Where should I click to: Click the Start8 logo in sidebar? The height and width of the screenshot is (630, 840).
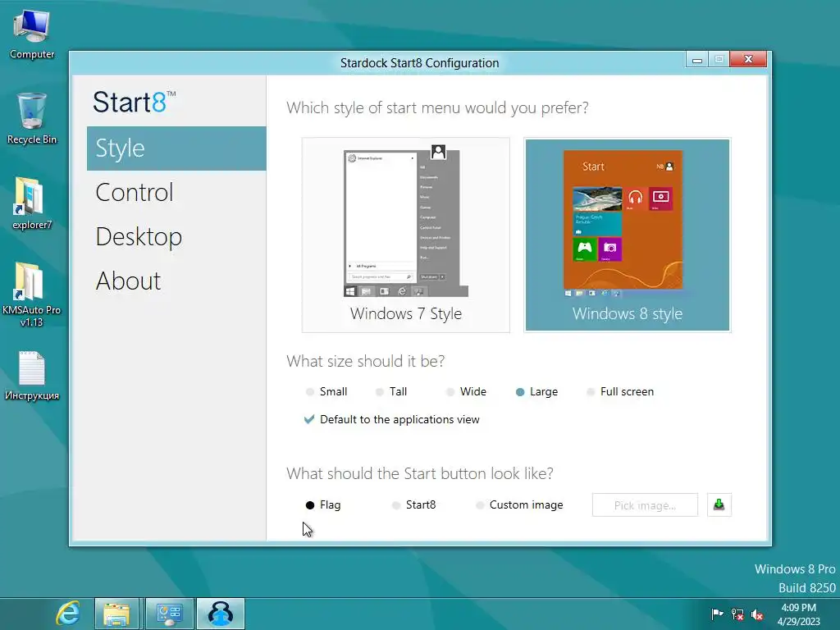pyautogui.click(x=134, y=102)
